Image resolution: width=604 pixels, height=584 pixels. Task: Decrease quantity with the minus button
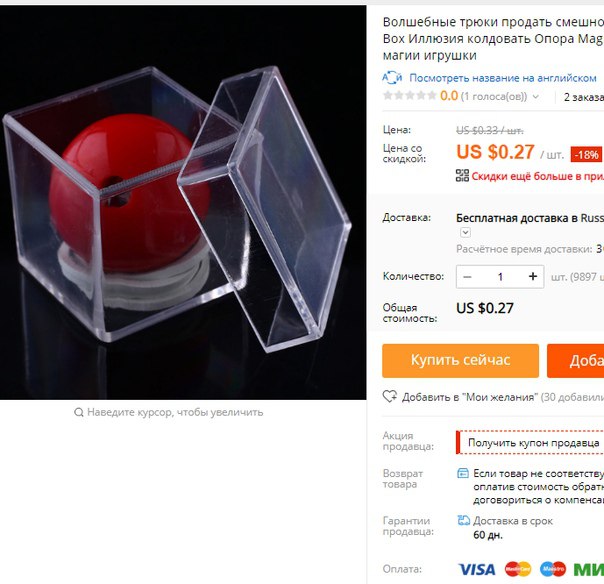pos(467,277)
